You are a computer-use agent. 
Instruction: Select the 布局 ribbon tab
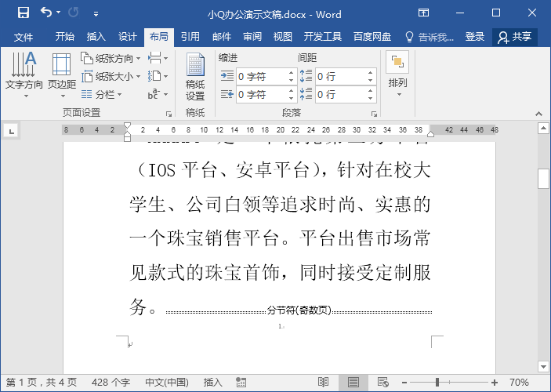[159, 37]
